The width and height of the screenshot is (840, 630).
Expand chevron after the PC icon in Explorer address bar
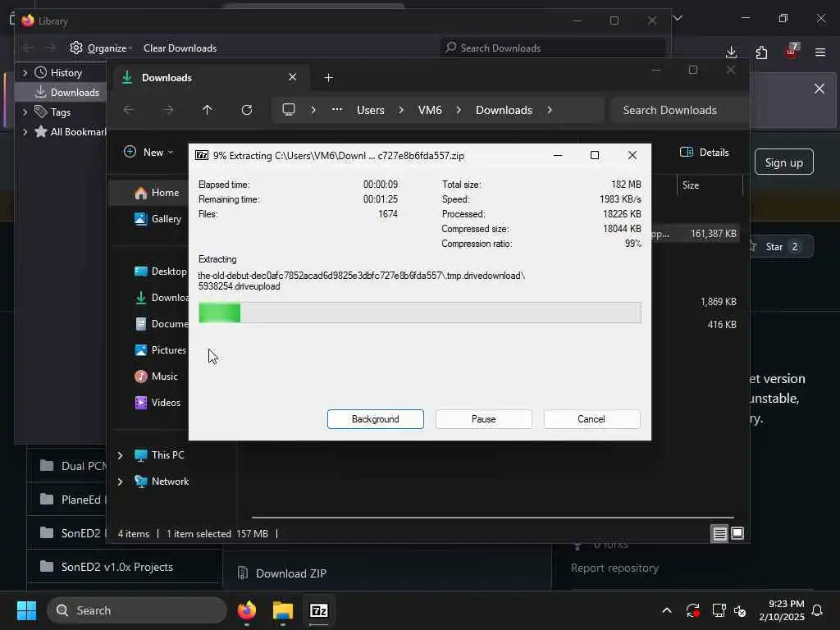click(x=313, y=110)
